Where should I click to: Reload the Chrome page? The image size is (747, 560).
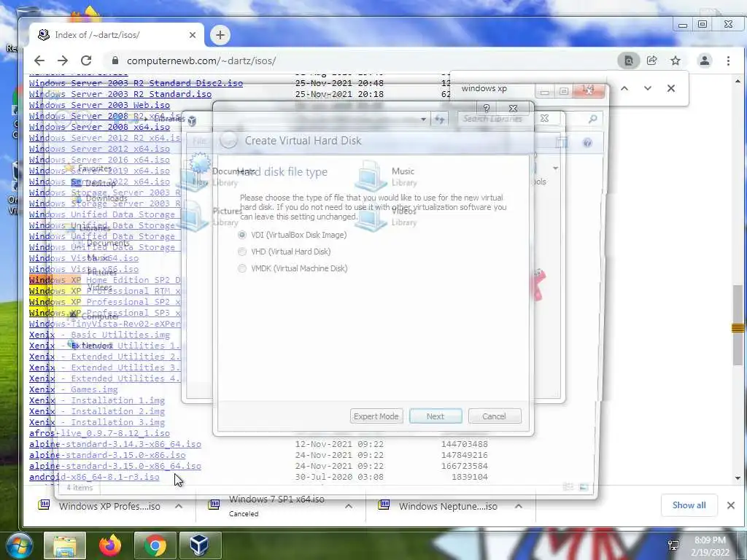86,61
